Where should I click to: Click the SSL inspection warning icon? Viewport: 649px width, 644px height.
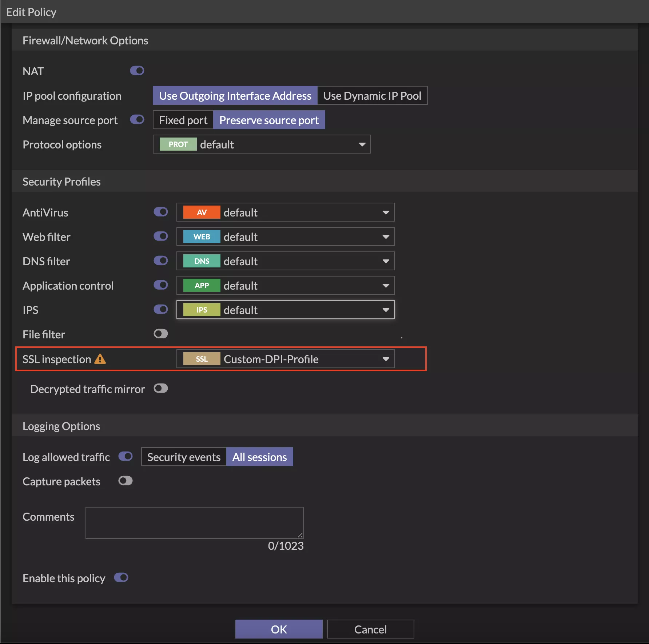pos(100,359)
